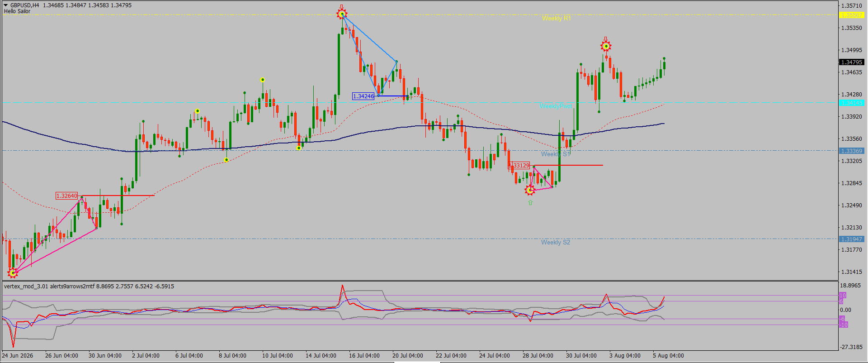Click the '30 Jul 04:00' date on the time axis
Viewport: 868px width, 363px height.
pyautogui.click(x=581, y=355)
